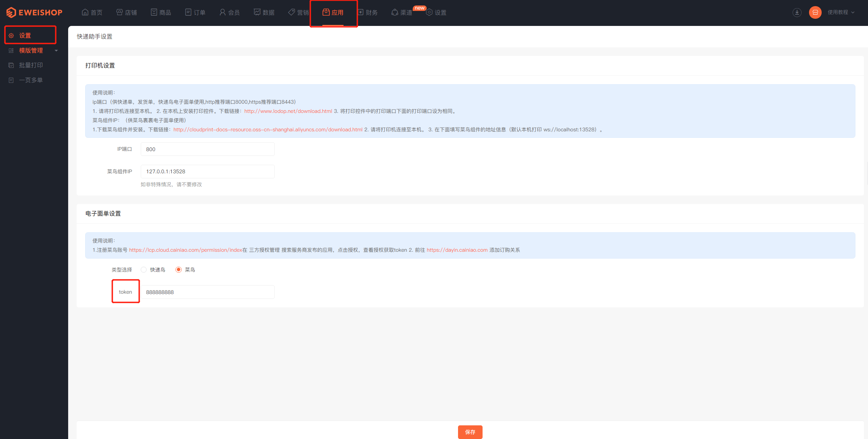The width and height of the screenshot is (868, 439).
Task: Open the 营销 marketing tab
Action: [x=299, y=12]
